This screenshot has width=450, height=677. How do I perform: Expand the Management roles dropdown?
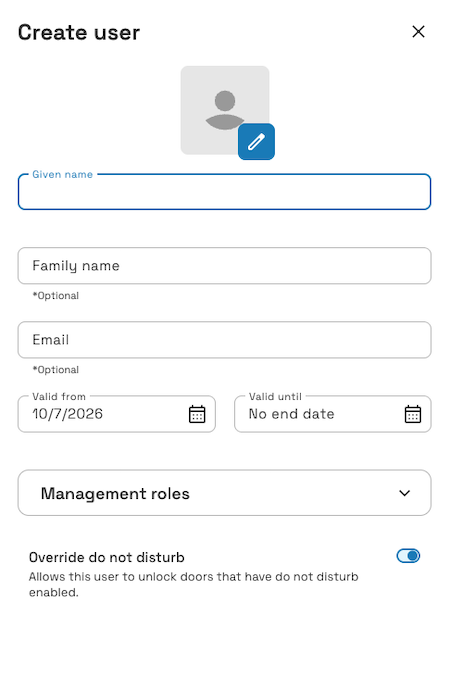tap(225, 493)
